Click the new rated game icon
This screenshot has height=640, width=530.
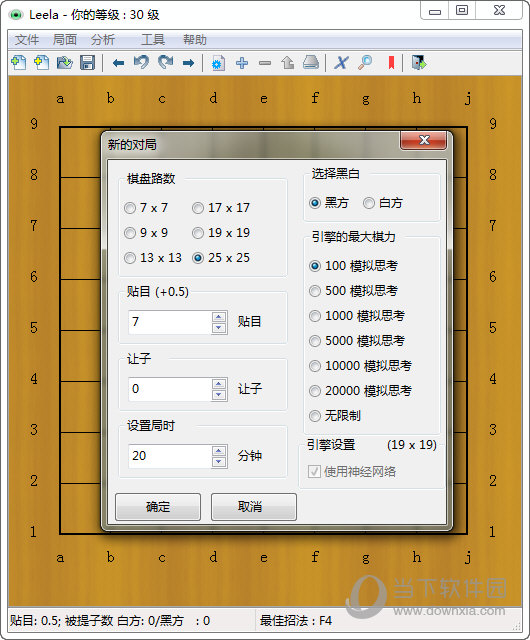click(41, 63)
